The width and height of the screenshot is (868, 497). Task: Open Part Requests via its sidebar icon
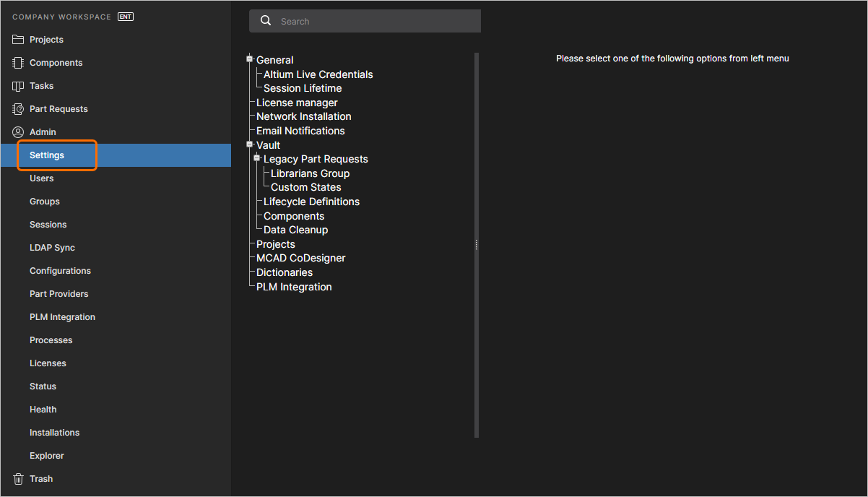[17, 108]
